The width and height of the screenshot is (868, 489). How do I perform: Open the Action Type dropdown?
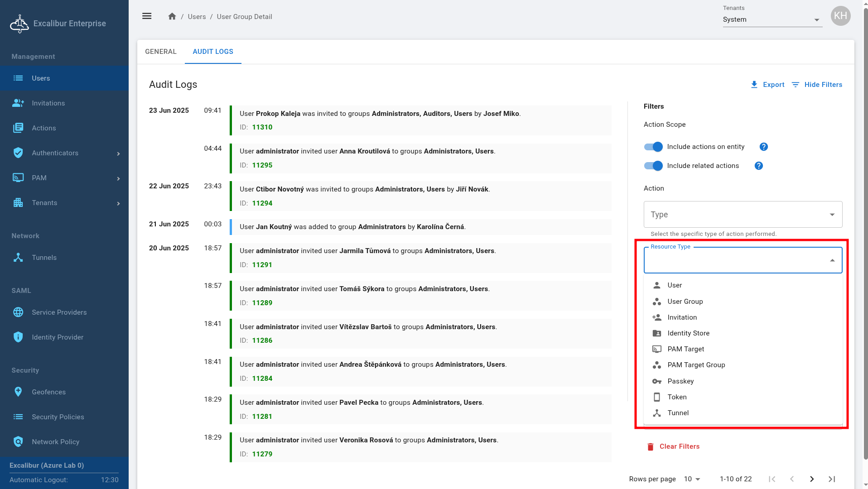point(743,215)
